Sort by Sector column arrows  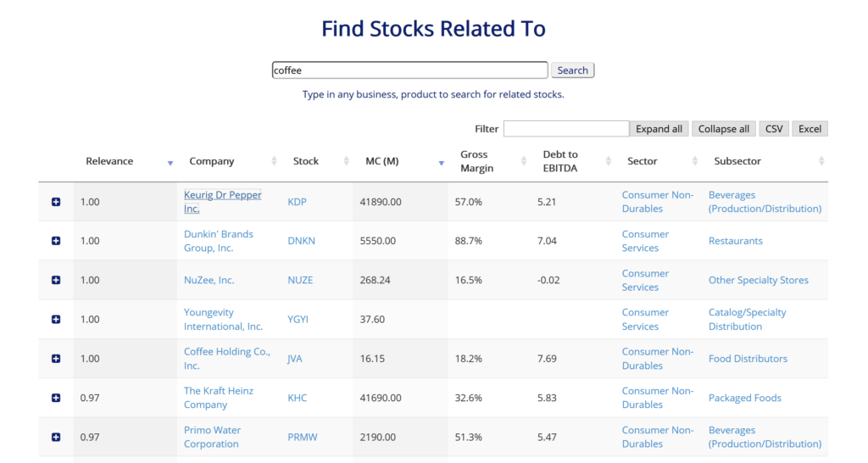pyautogui.click(x=695, y=161)
